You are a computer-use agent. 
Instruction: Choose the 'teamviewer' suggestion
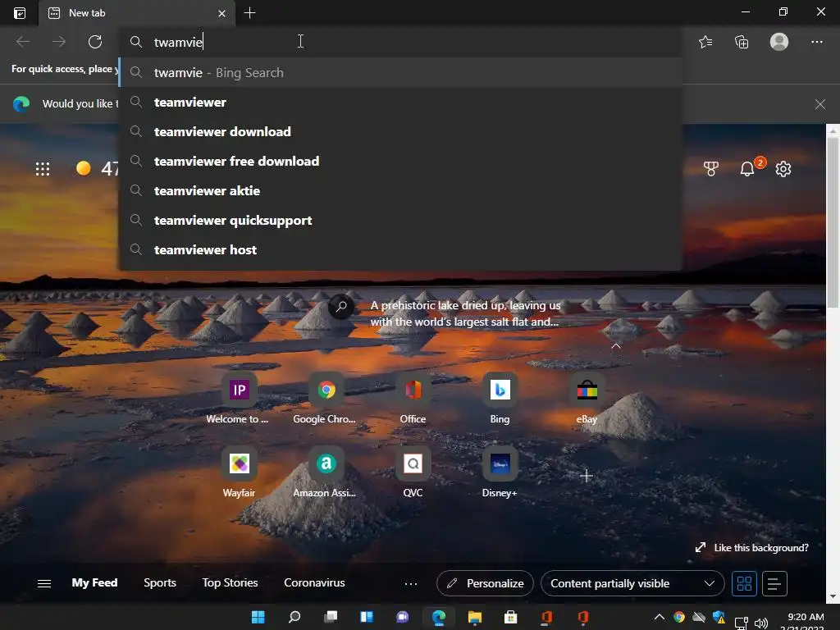(x=400, y=102)
